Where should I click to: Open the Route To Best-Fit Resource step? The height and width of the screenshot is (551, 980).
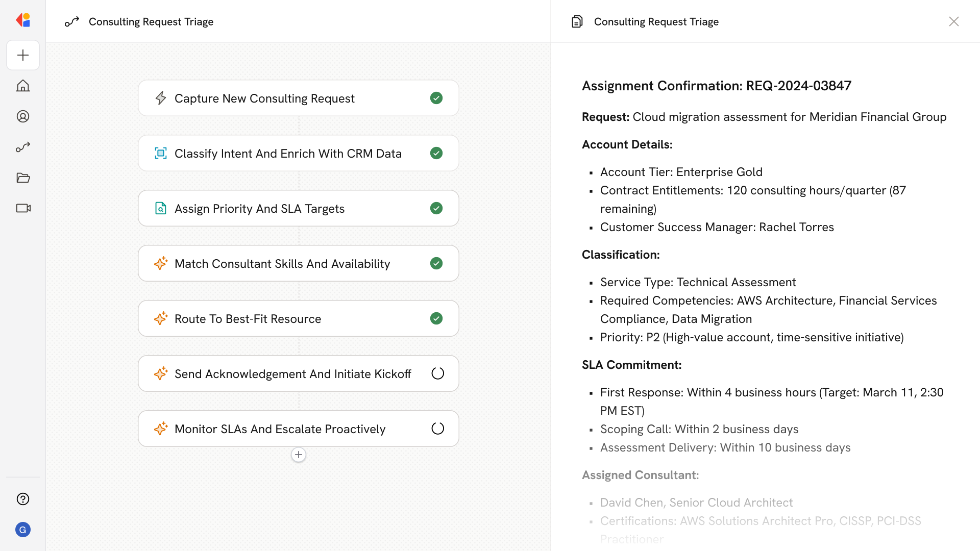click(x=248, y=318)
